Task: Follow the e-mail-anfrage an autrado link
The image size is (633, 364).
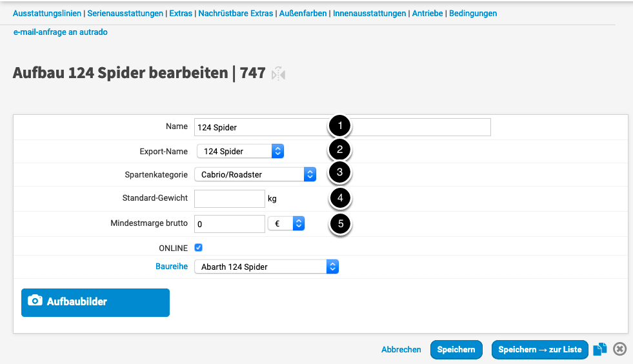Action: tap(60, 32)
